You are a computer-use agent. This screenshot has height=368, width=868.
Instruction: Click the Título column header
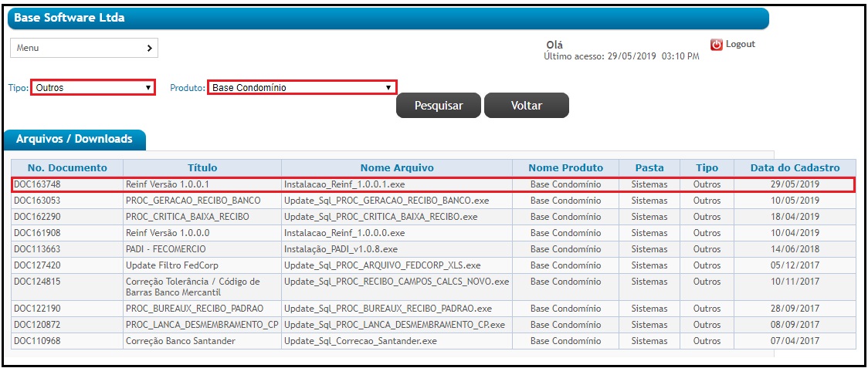point(202,167)
